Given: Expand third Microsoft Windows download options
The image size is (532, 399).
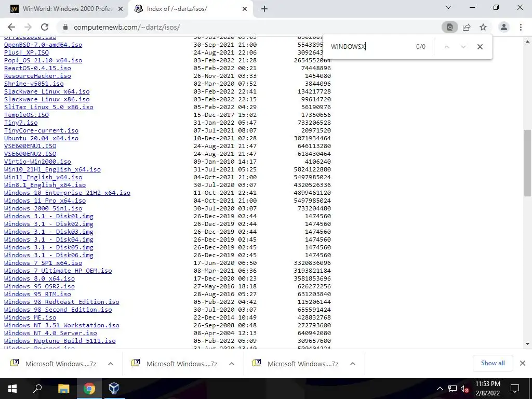Looking at the screenshot, I should (353, 364).
